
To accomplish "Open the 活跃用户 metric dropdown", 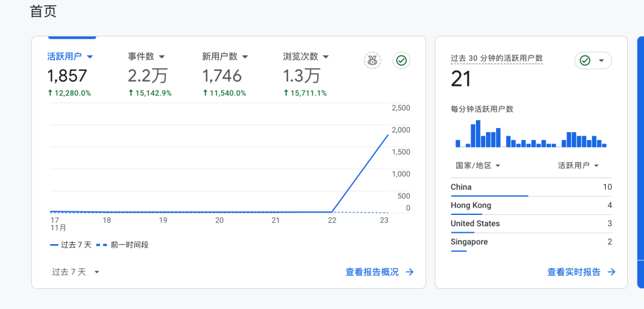I will tap(70, 57).
